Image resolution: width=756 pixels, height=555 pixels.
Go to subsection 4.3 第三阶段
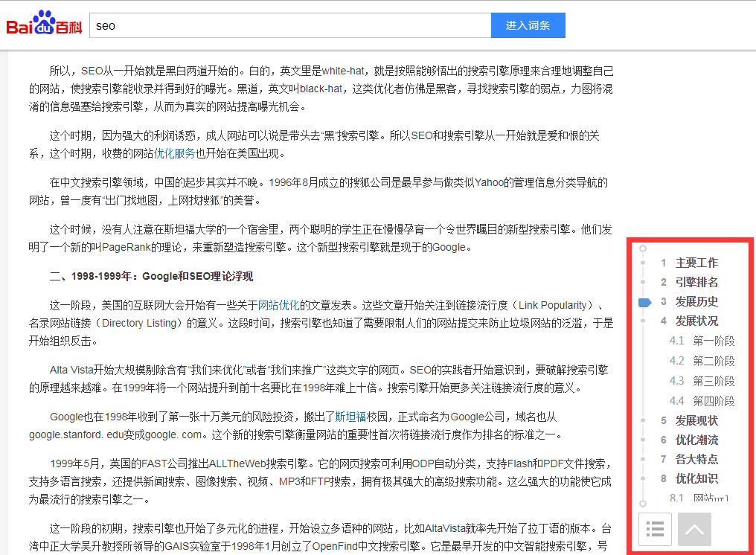(702, 381)
